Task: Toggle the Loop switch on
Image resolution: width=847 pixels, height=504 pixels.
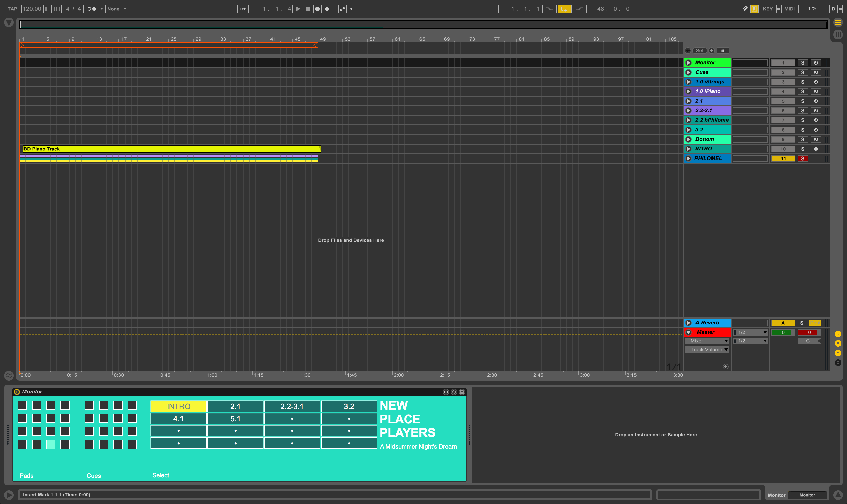Action: (x=564, y=9)
